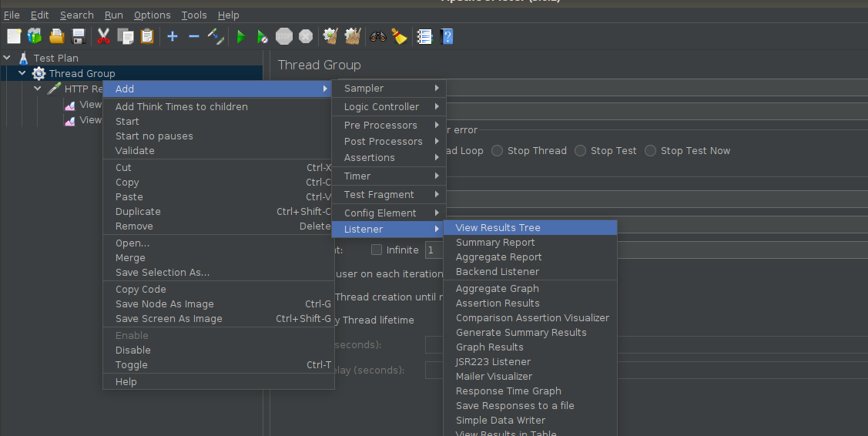Choose Backend Listener entry
Image resolution: width=868 pixels, height=436 pixels.
pos(531,271)
